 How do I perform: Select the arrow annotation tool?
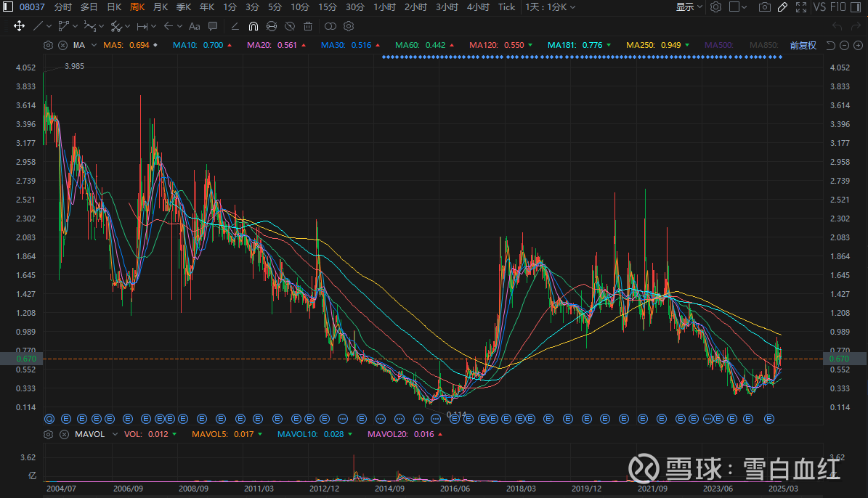point(169,26)
